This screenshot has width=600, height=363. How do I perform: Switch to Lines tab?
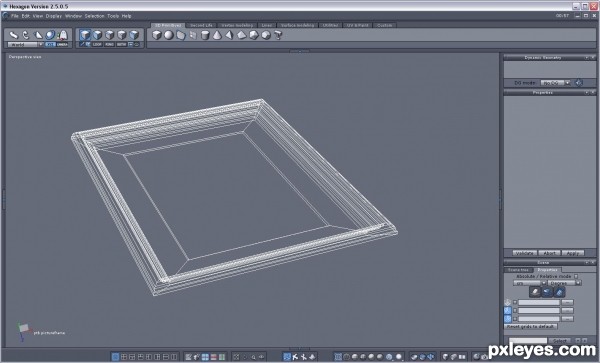click(x=267, y=25)
